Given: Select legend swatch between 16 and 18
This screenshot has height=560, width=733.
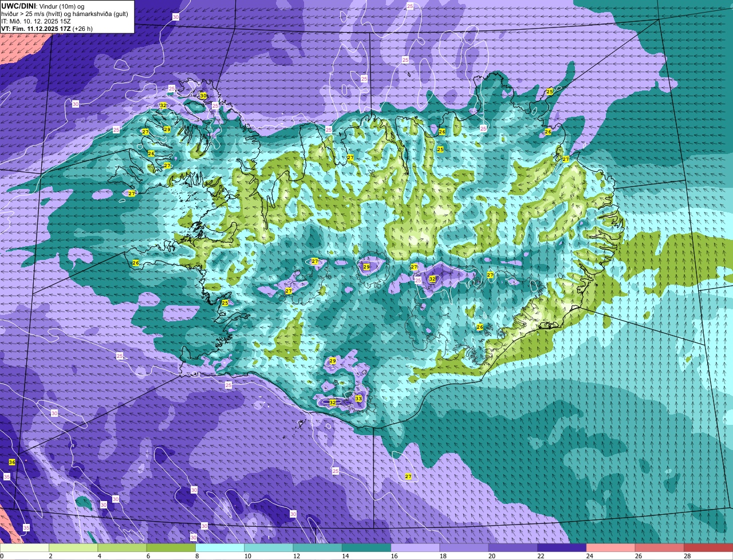Looking at the screenshot, I should 415,548.
